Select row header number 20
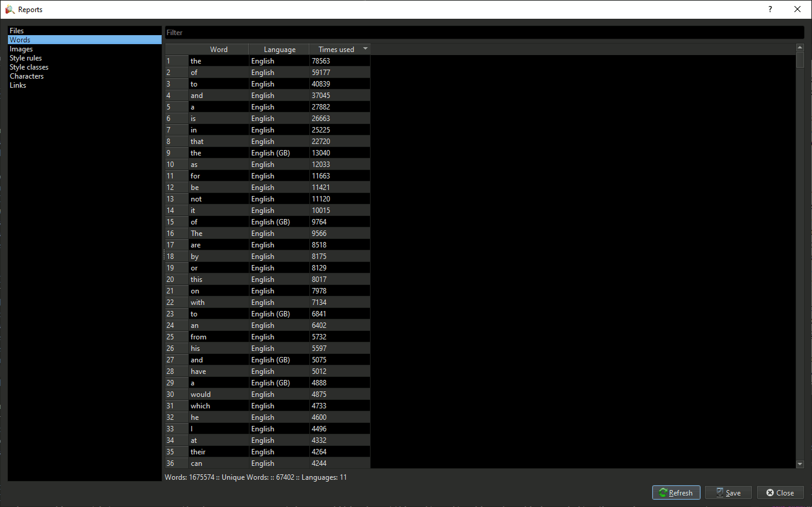Viewport: 812px width, 507px height. (176, 280)
